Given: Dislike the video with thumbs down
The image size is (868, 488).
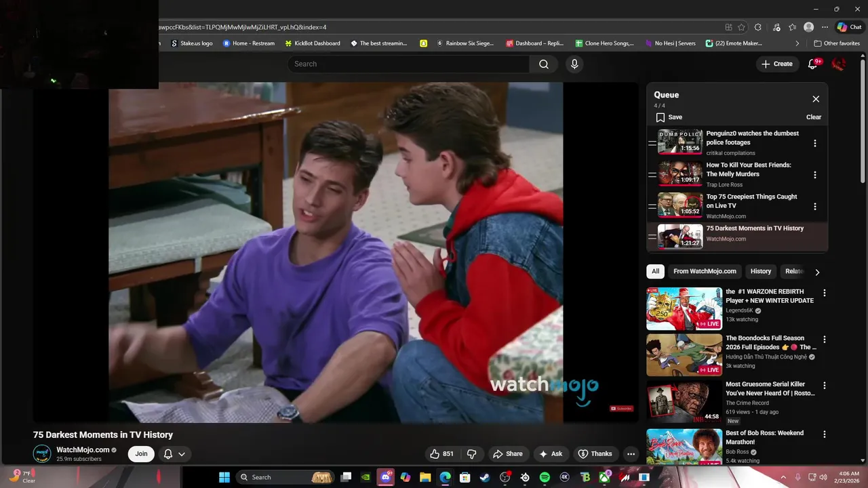Looking at the screenshot, I should coord(471,454).
